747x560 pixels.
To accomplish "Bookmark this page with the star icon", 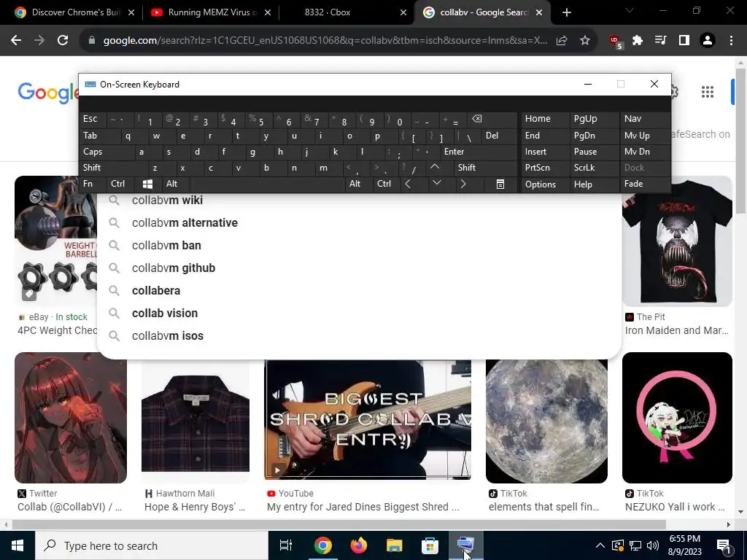I will (x=585, y=41).
